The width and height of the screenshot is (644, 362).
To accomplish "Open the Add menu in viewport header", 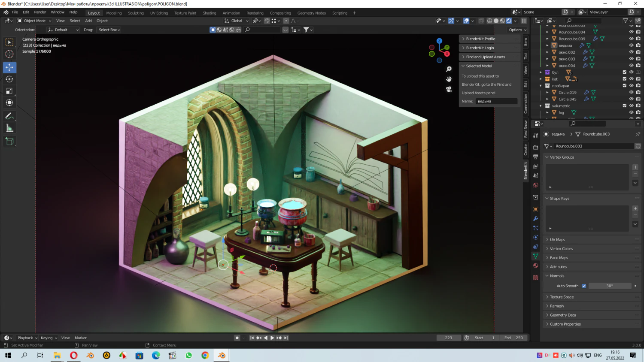I will tap(88, 21).
